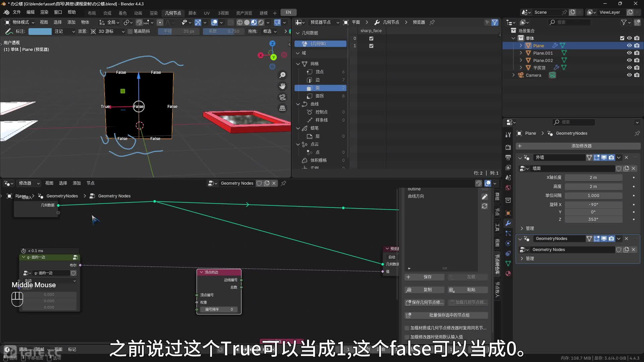
Task: Click the annotate pencil tool icon
Action: 9,31
